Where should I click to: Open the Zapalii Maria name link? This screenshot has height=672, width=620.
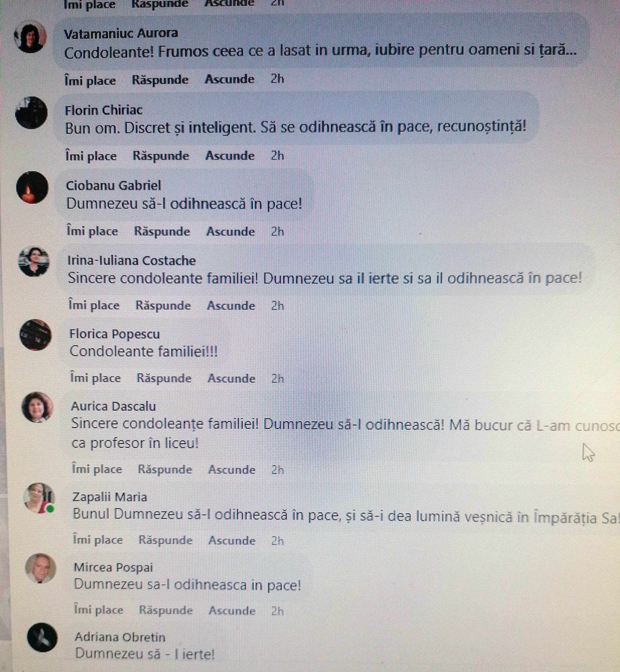coord(110,497)
